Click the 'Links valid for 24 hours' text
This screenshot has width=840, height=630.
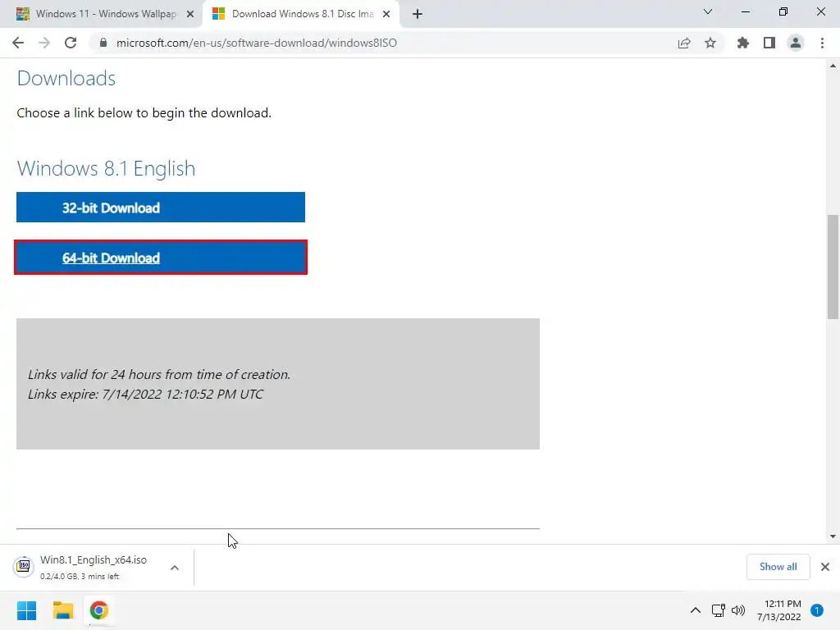click(159, 374)
